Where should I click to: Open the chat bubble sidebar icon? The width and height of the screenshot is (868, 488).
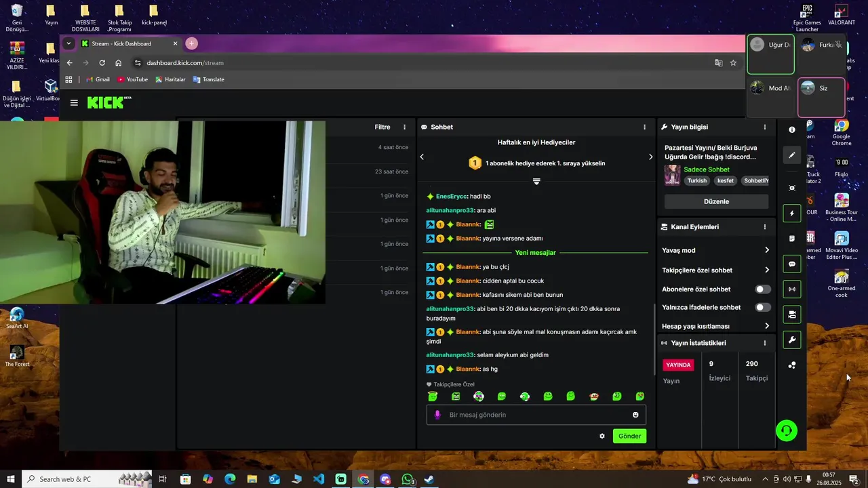pos(792,264)
